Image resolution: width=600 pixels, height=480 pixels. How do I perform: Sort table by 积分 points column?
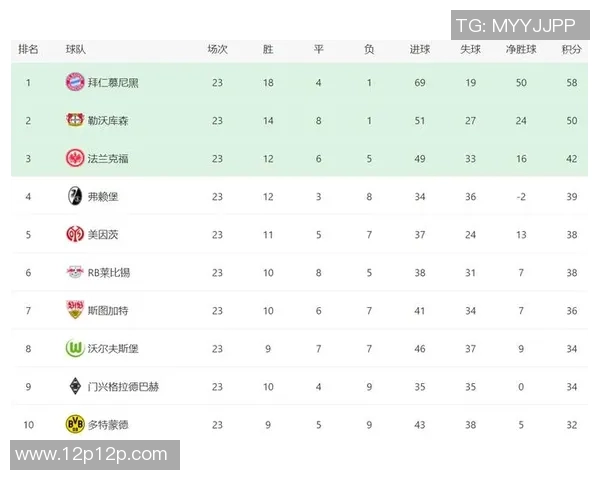571,49
